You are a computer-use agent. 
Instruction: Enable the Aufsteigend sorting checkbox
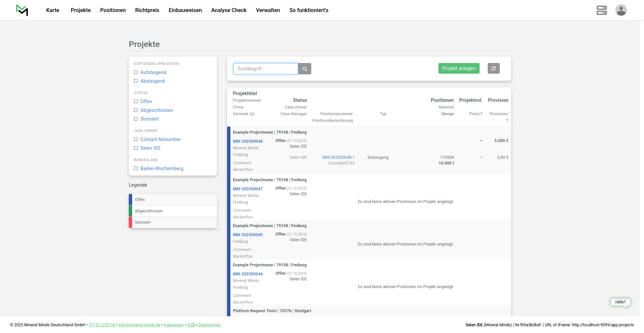[136, 72]
